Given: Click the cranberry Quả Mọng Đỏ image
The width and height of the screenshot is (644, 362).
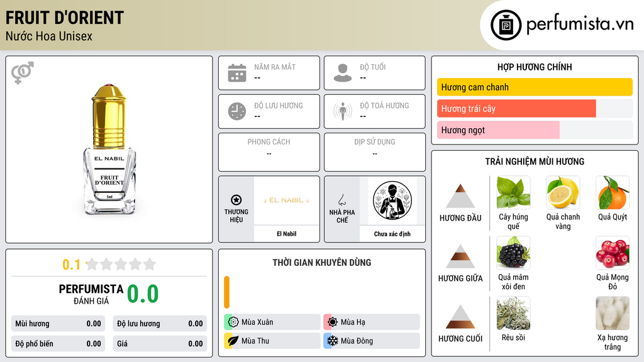Looking at the screenshot, I should pos(613,253).
